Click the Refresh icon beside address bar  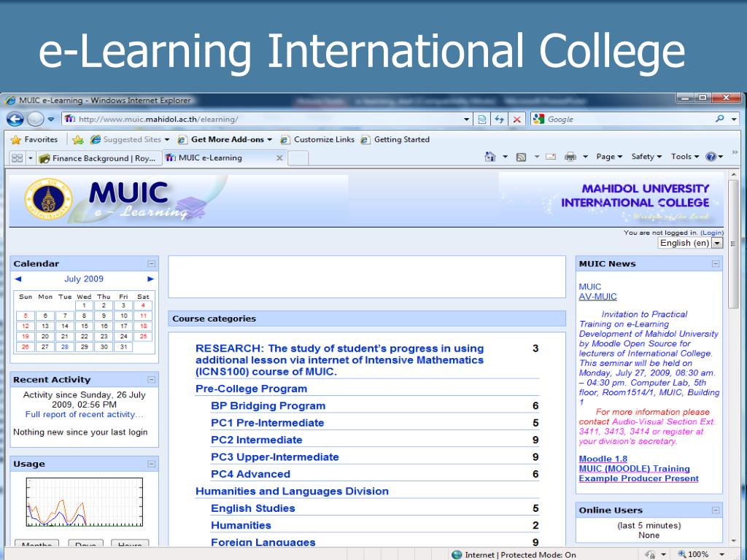[x=499, y=119]
